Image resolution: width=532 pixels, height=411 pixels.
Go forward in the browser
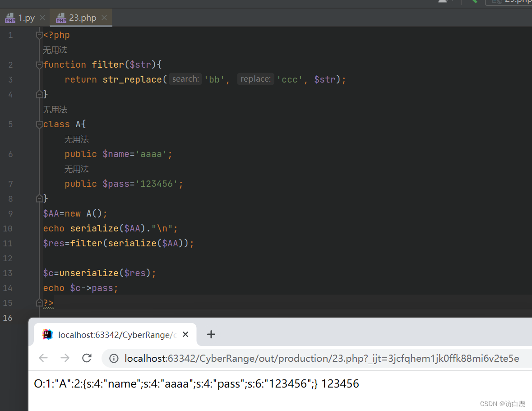(65, 358)
